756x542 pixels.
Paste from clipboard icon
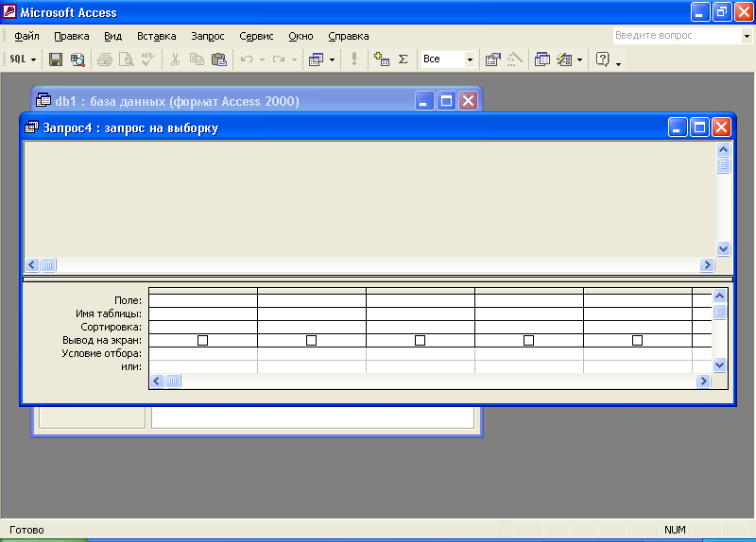point(219,59)
